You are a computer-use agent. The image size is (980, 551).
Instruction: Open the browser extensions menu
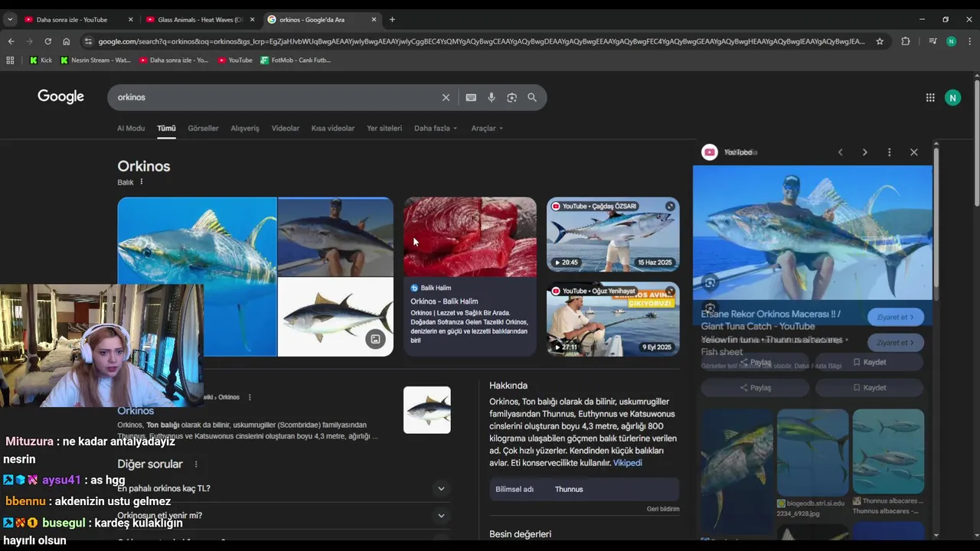pos(906,41)
